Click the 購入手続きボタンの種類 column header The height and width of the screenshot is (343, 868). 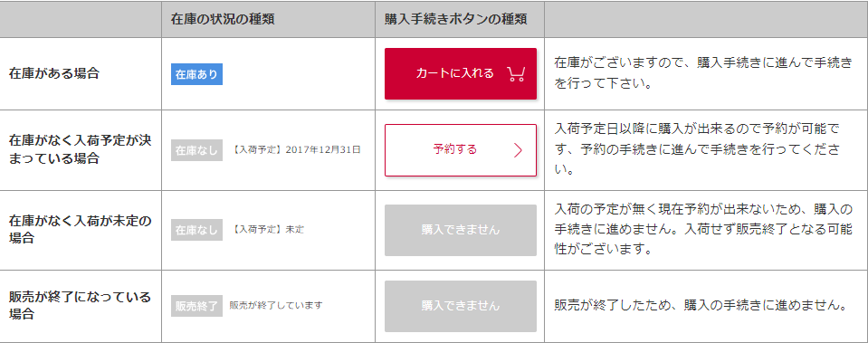tap(455, 19)
